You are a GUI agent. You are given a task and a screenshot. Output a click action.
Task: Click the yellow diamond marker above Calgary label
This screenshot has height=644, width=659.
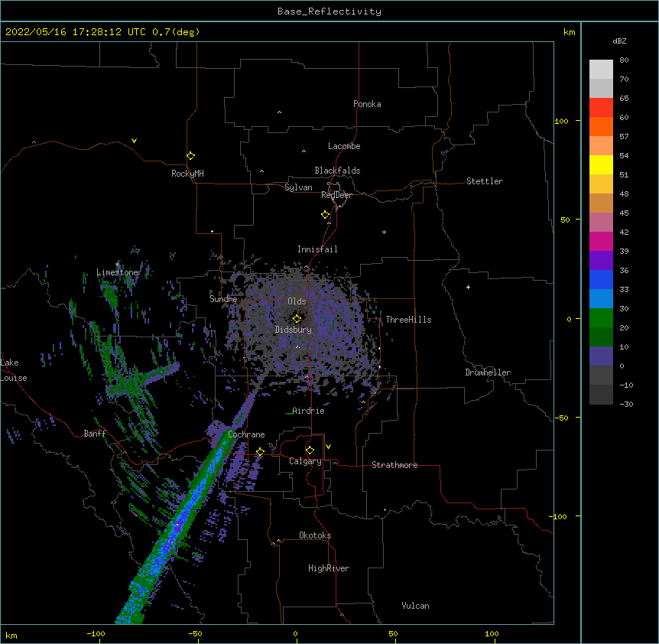[310, 450]
